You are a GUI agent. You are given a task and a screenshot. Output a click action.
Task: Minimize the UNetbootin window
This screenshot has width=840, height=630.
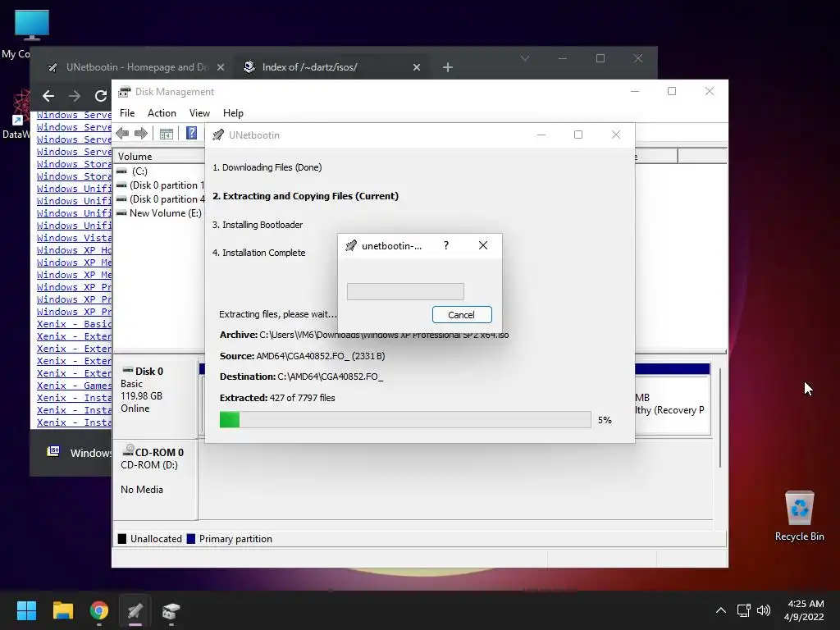(x=541, y=135)
